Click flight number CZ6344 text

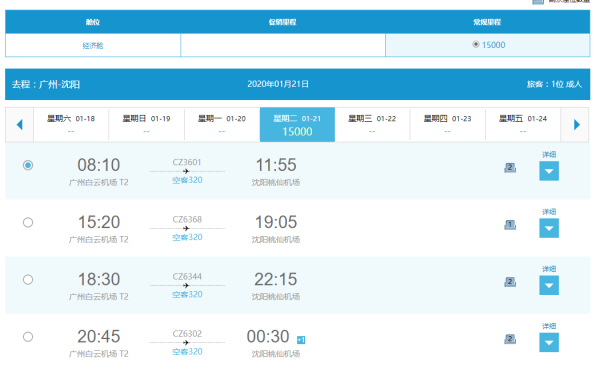(187, 276)
